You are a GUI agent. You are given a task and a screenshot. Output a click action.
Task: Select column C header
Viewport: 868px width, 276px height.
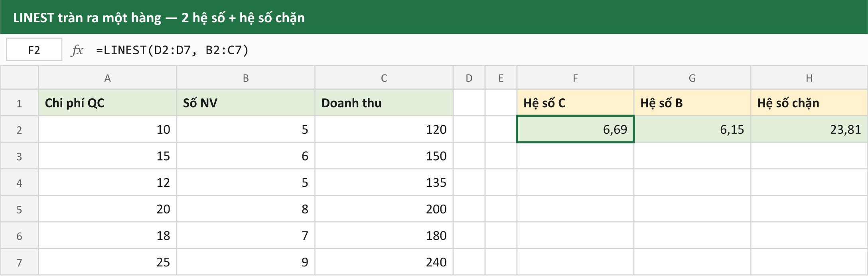tap(384, 78)
